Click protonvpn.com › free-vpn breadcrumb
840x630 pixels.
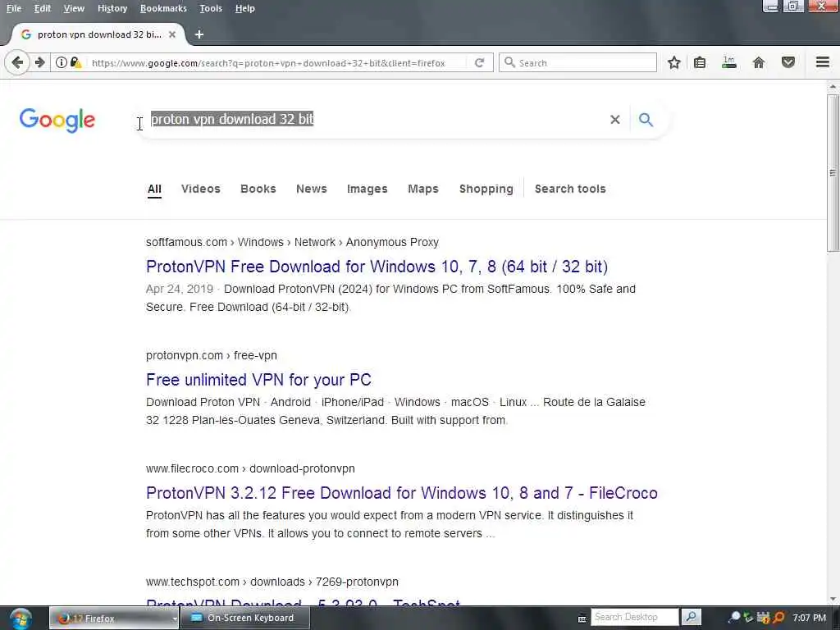[212, 355]
